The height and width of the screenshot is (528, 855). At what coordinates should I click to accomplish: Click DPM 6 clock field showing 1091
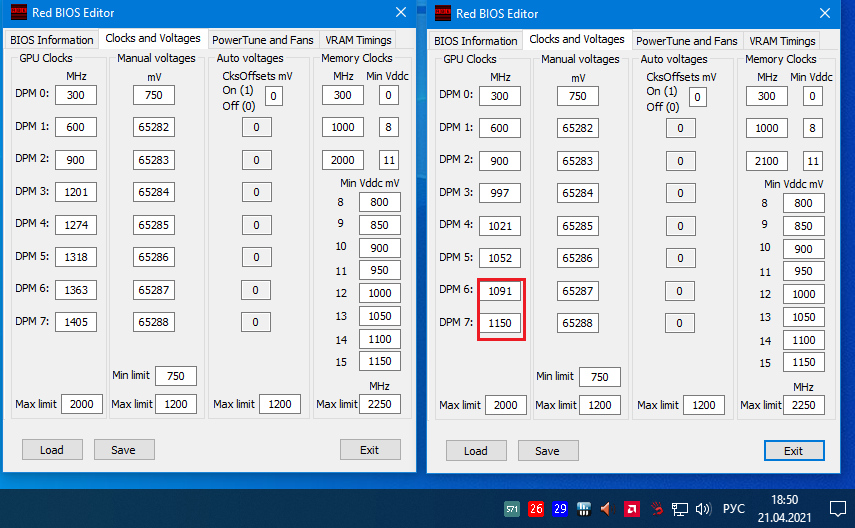pos(500,291)
